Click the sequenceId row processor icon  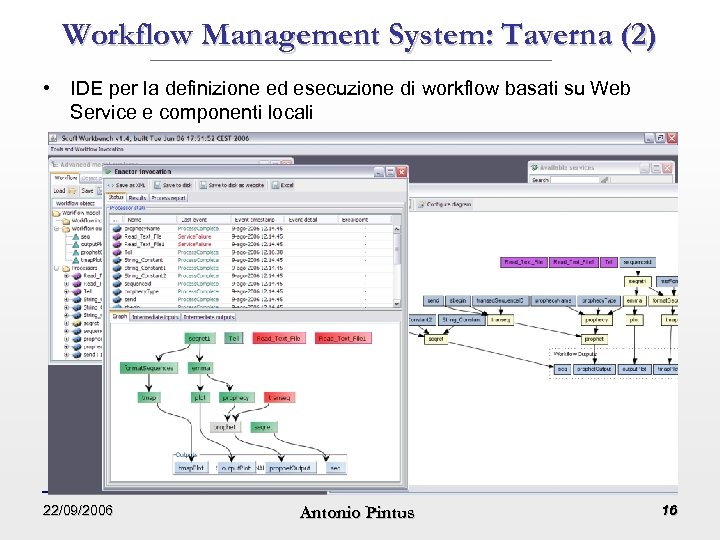click(x=117, y=284)
